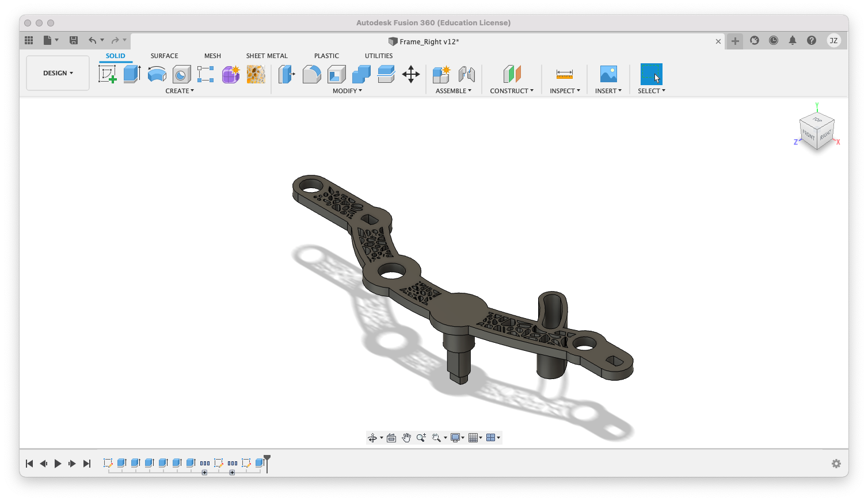Activate the Pan hand tool
This screenshot has width=868, height=501.
point(406,438)
